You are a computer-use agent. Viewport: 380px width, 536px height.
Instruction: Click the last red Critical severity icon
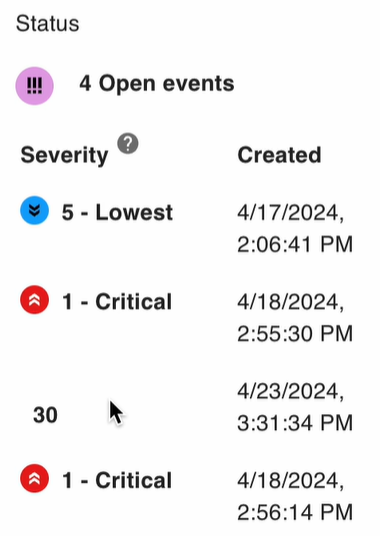coord(35,478)
